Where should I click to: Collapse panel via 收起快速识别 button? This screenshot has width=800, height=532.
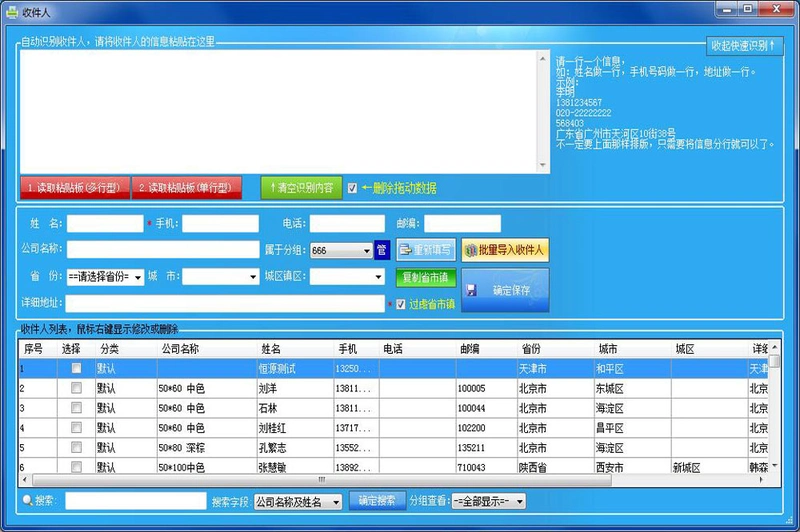tap(744, 46)
